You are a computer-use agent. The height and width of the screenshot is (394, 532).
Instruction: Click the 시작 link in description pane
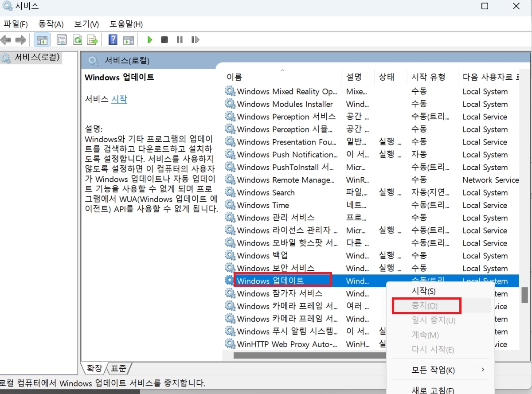point(119,99)
